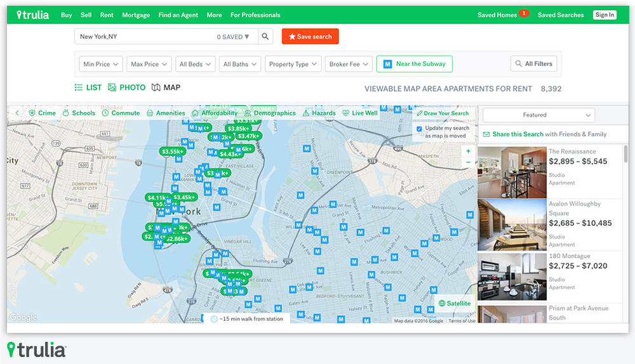Select the $3.47k+ map marker
The width and height of the screenshot is (635, 364).
point(248,136)
